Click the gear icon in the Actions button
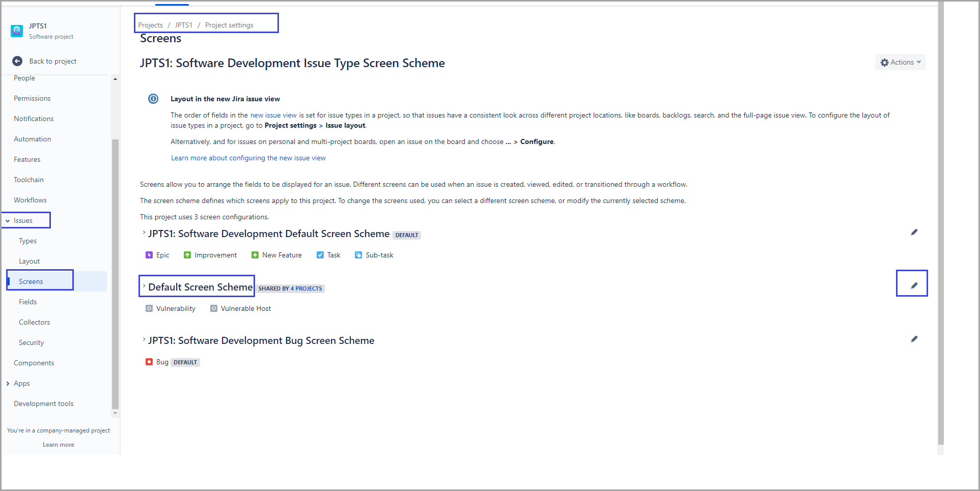 [x=885, y=63]
